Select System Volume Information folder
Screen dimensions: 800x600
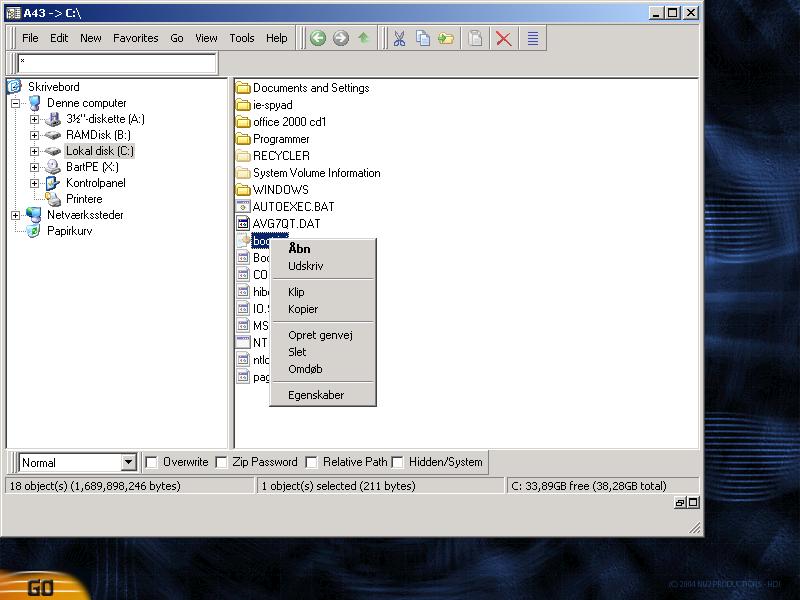pos(317,173)
